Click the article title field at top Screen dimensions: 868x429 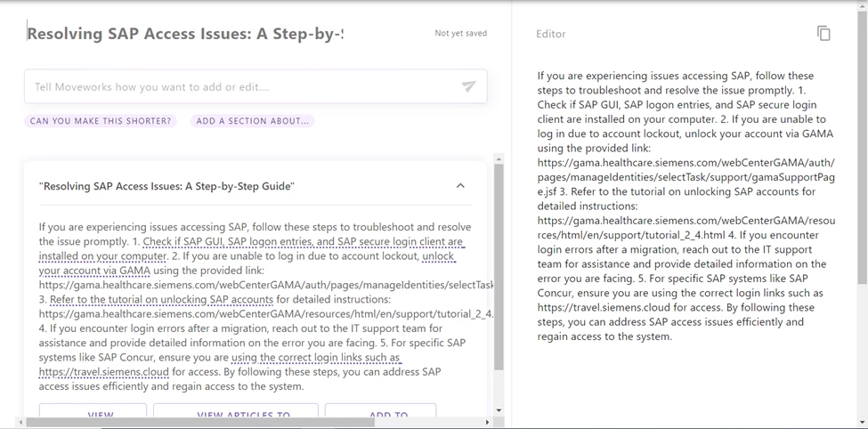point(185,33)
